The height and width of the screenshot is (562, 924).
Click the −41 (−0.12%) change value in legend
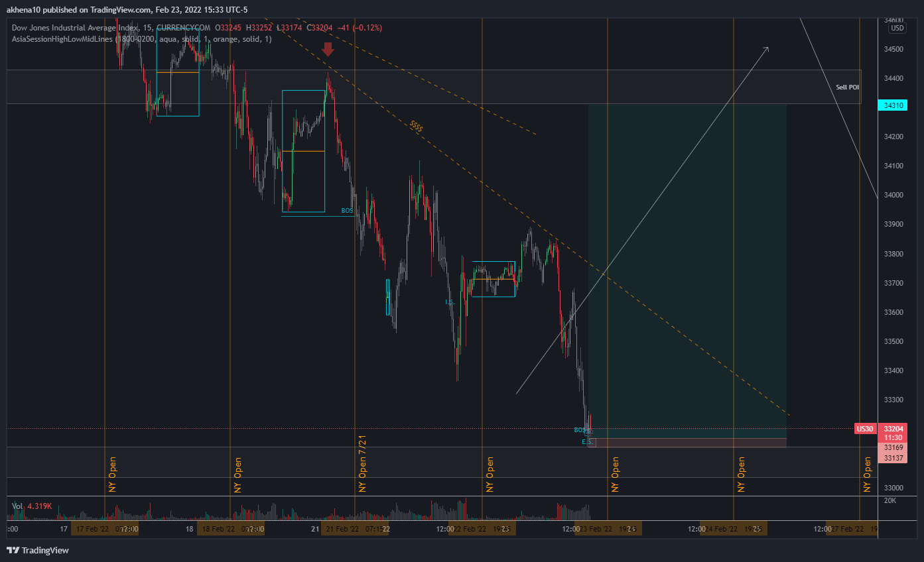[359, 27]
